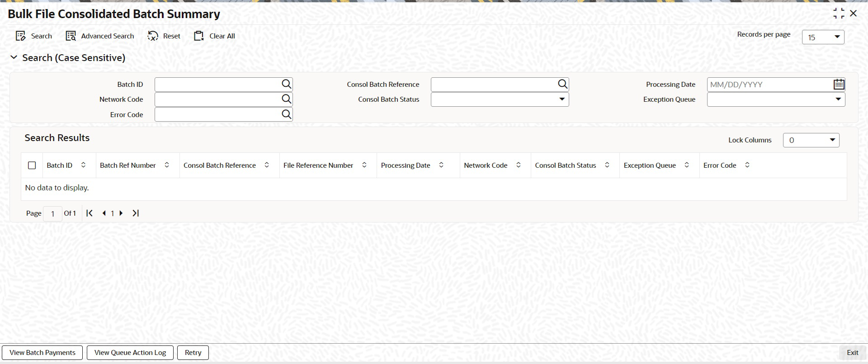Click the Retry button
Image resolution: width=868 pixels, height=364 pixels.
click(193, 353)
